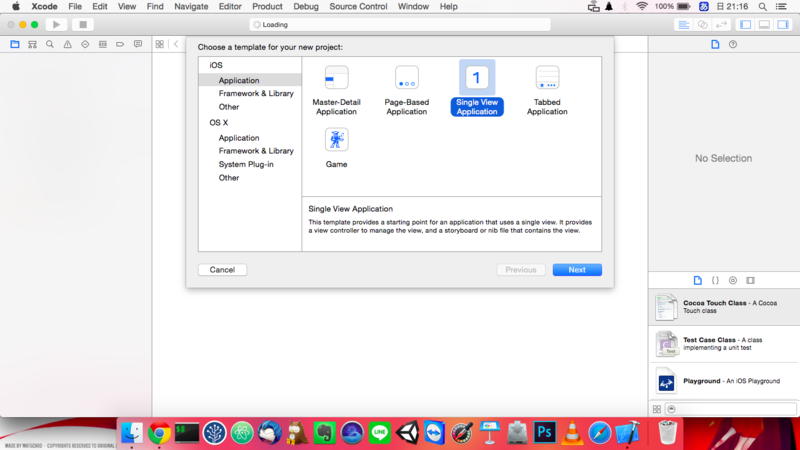Viewport: 800px width, 450px height.
Task: Switch to the Standard editor
Action: pyautogui.click(x=684, y=24)
